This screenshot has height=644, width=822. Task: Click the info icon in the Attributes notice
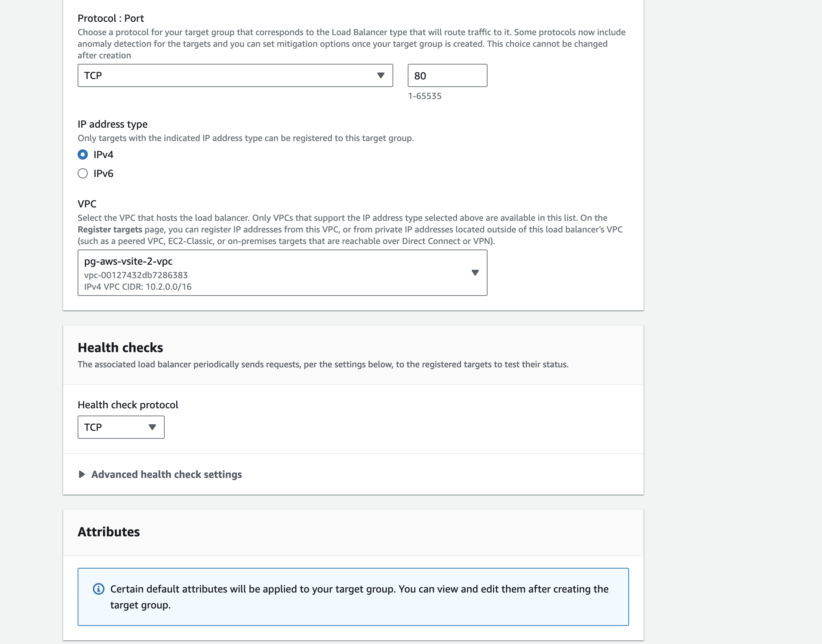pyautogui.click(x=98, y=589)
